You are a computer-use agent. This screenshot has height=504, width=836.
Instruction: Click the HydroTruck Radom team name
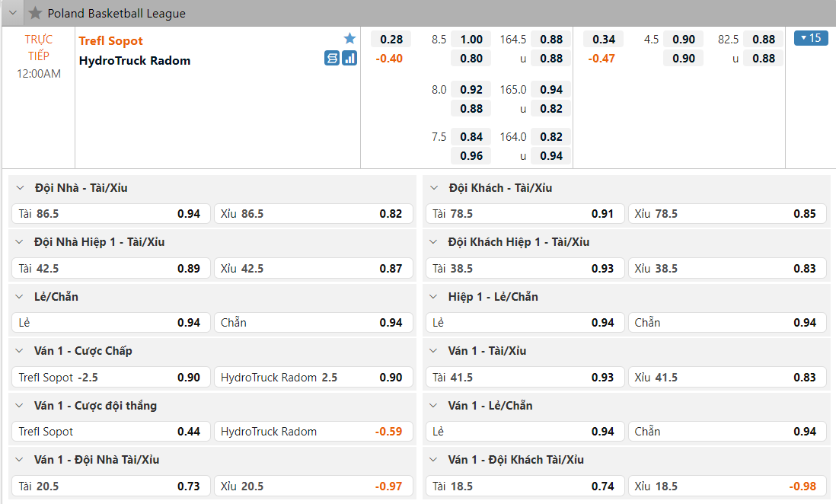[135, 61]
